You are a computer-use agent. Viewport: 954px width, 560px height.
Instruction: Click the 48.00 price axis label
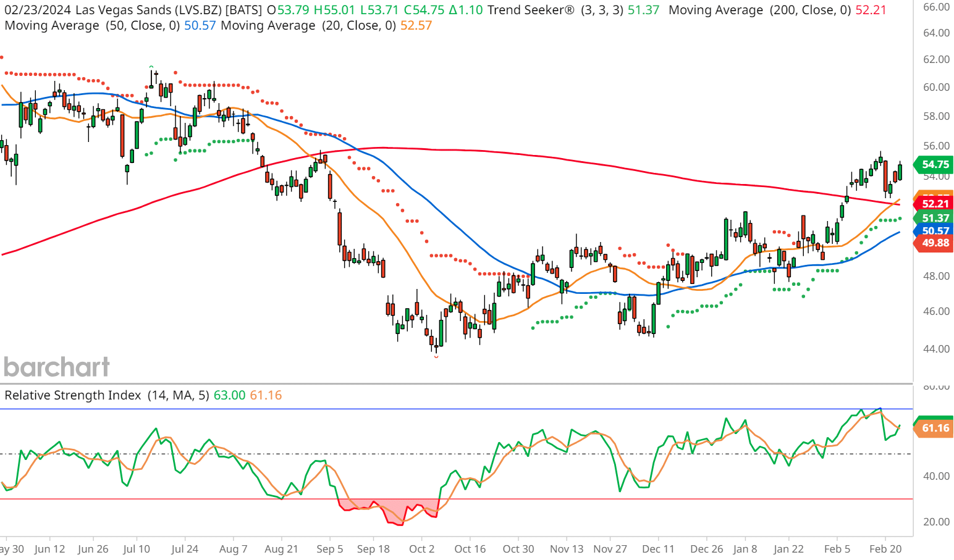[x=936, y=276]
